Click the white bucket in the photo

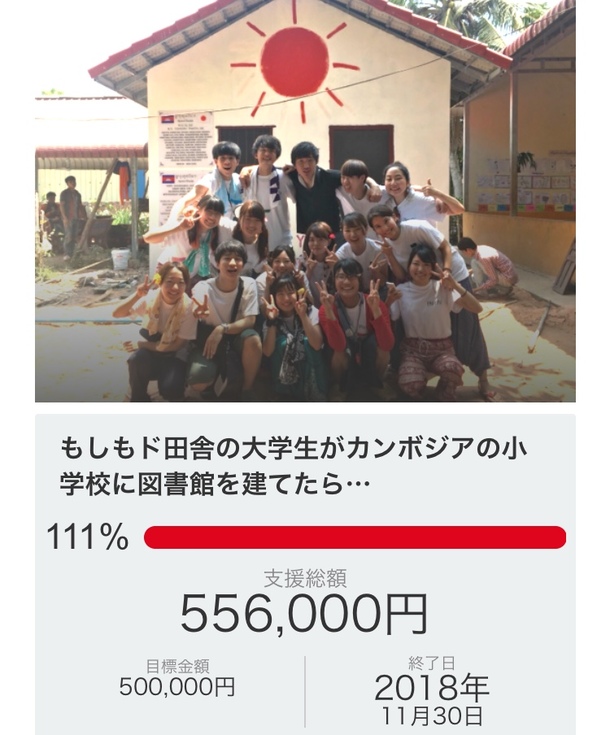coord(120,259)
